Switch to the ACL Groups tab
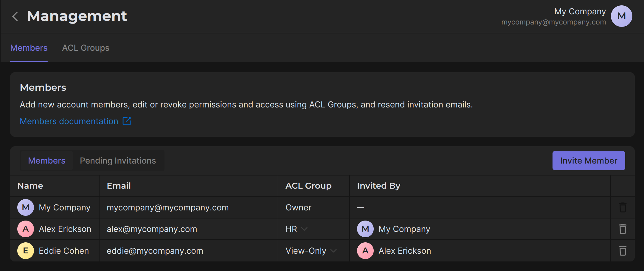644x271 pixels. coord(86,48)
